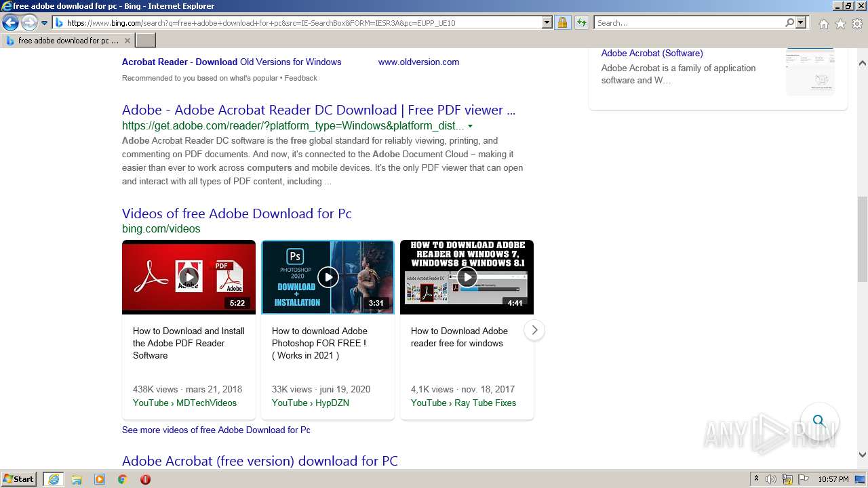Screen dimensions: 868x488
Task: Click the vertical scrollbar thumb
Action: tap(862, 241)
